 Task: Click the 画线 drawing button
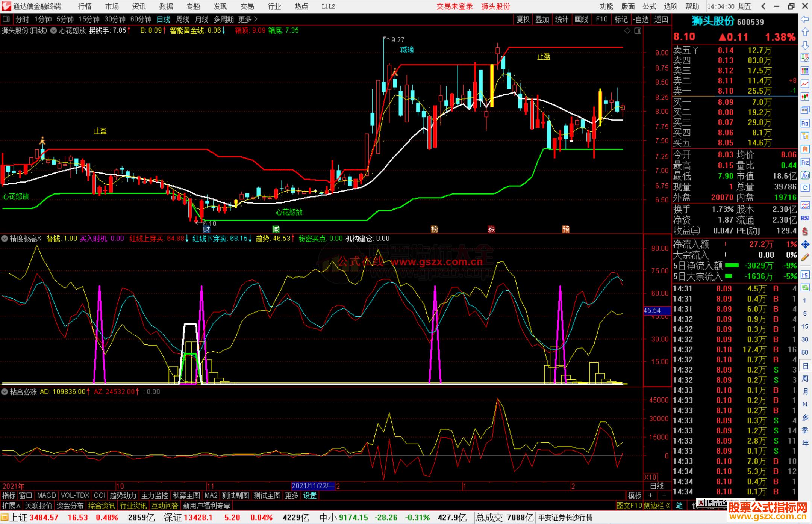(582, 19)
